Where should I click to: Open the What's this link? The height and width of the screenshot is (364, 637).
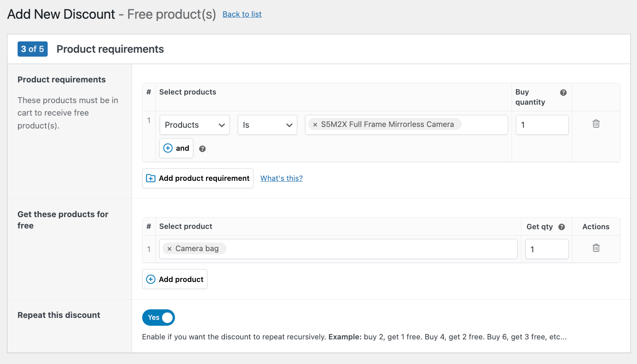(281, 178)
